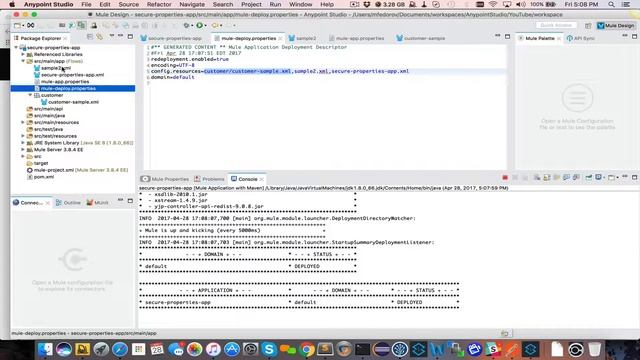Screen dimensions: 640x360
Task: Expand the src folder node
Action: tap(23, 156)
